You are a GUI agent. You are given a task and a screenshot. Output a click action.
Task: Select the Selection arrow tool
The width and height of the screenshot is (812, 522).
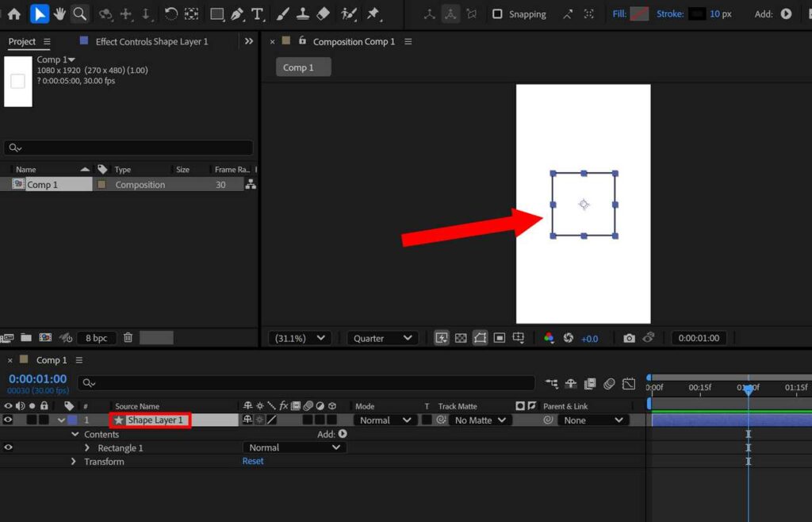click(x=40, y=14)
